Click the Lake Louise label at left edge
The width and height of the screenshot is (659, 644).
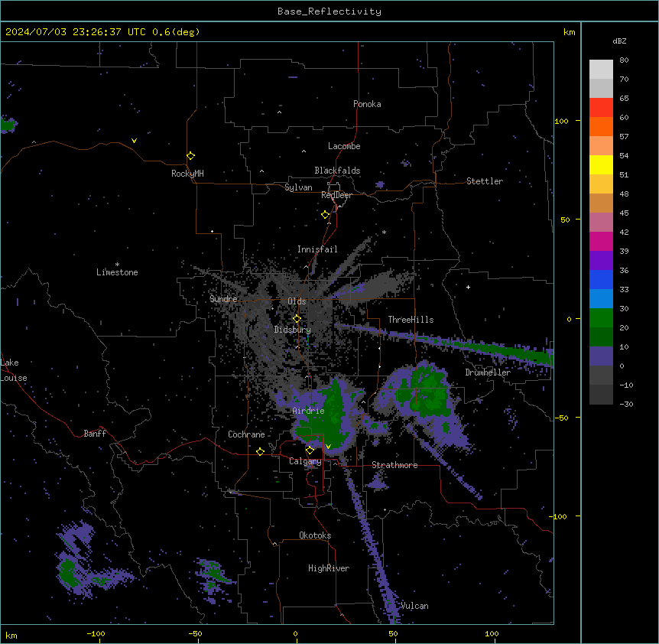(x=14, y=370)
